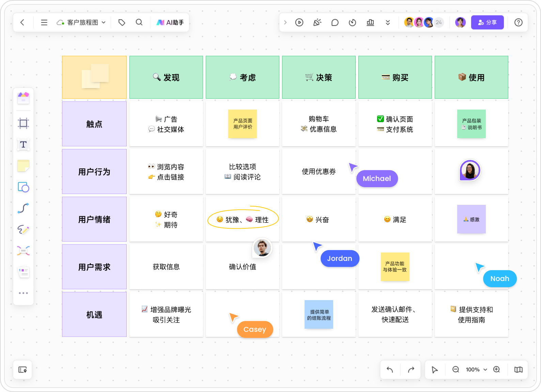Click the 发送确认邮件、快速配送 cell
The image size is (541, 392).
pos(395,314)
